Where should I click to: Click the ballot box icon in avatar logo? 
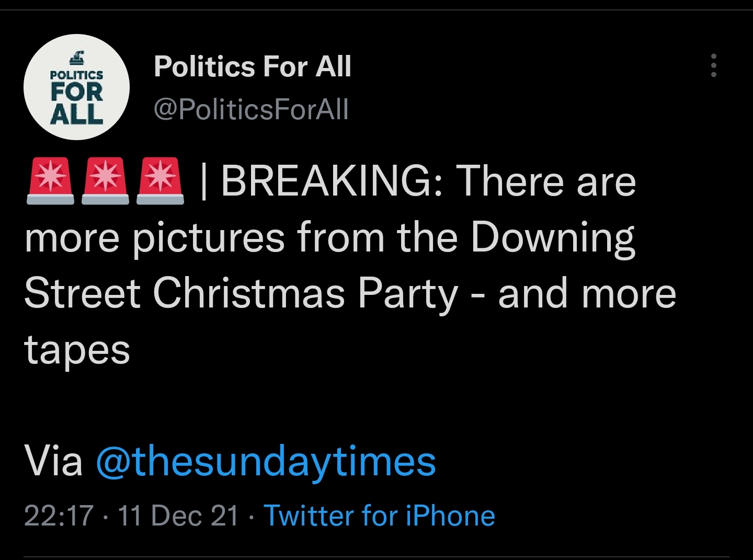pyautogui.click(x=77, y=56)
